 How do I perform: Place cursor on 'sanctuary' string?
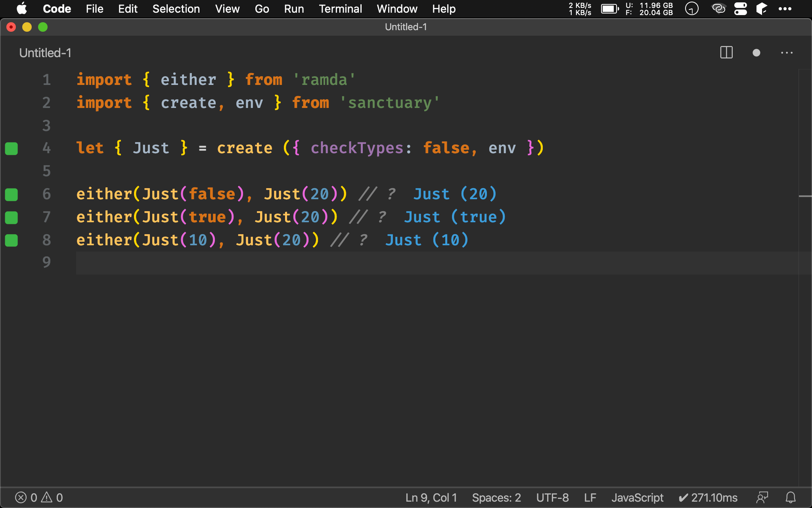[x=390, y=103]
